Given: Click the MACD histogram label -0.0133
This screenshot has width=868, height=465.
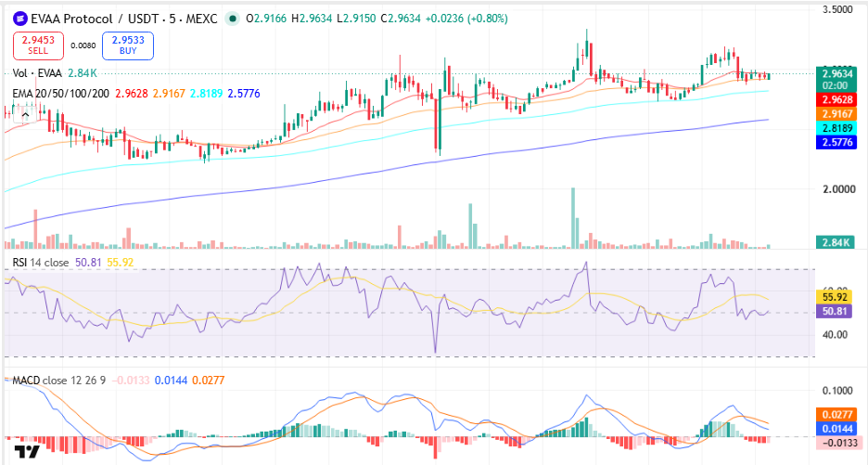Looking at the screenshot, I should pyautogui.click(x=838, y=443).
